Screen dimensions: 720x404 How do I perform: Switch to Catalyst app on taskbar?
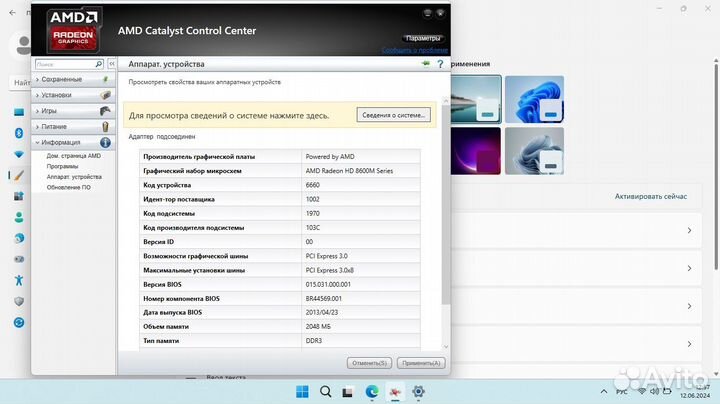[x=395, y=392]
